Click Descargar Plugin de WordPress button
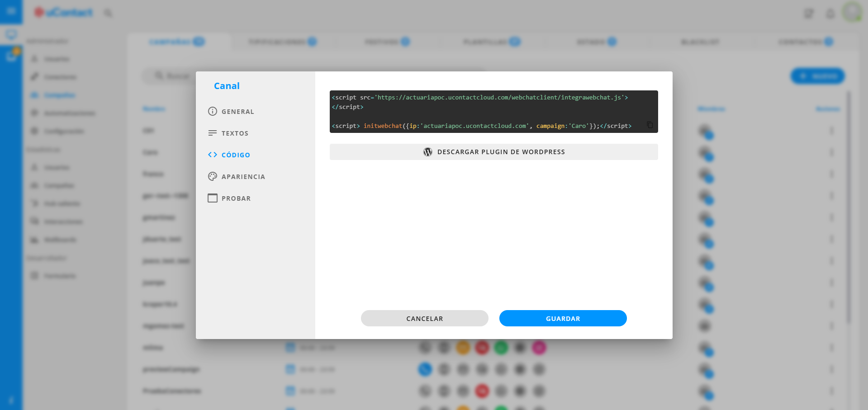The width and height of the screenshot is (868, 410). [494, 152]
